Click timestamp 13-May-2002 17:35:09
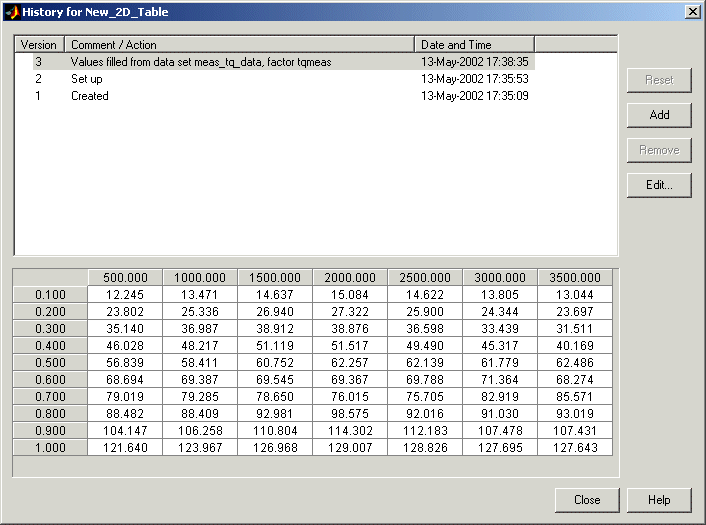The image size is (706, 525). (x=475, y=96)
